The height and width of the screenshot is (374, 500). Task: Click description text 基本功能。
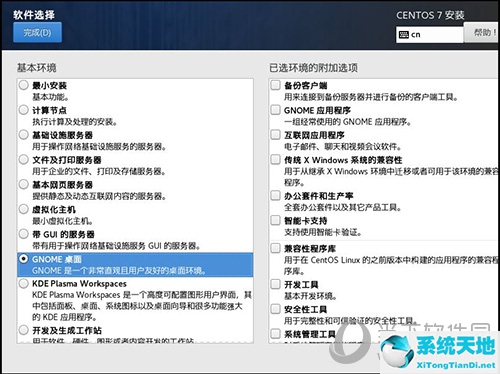[51, 97]
